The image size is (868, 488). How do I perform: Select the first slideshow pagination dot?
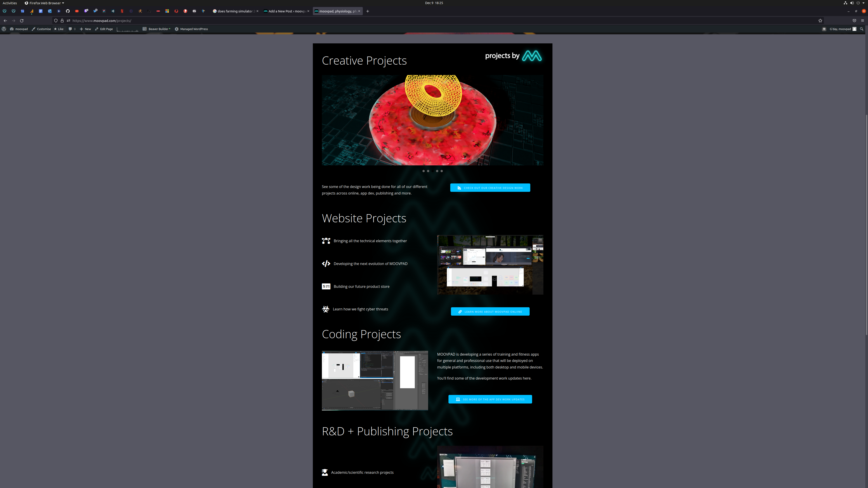[424, 171]
